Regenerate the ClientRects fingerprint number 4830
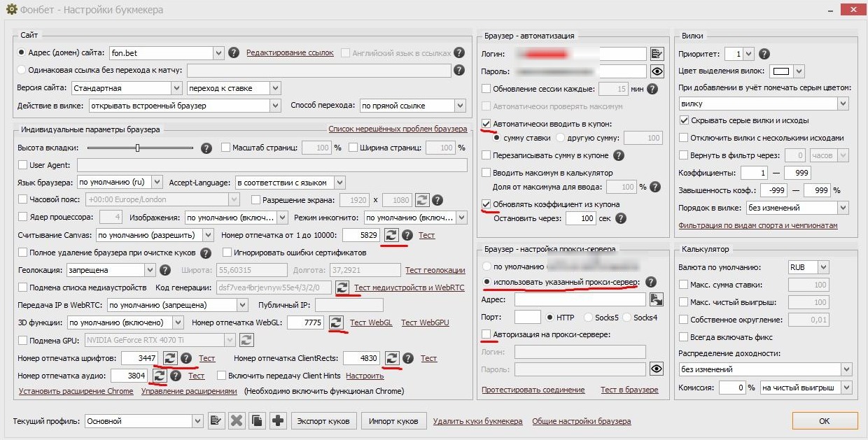868x440 pixels. click(x=392, y=358)
